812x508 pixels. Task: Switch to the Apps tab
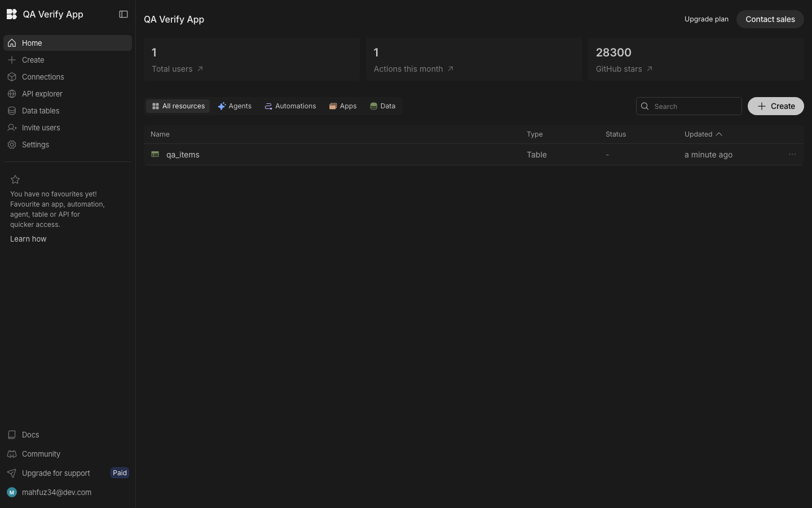pyautogui.click(x=343, y=106)
